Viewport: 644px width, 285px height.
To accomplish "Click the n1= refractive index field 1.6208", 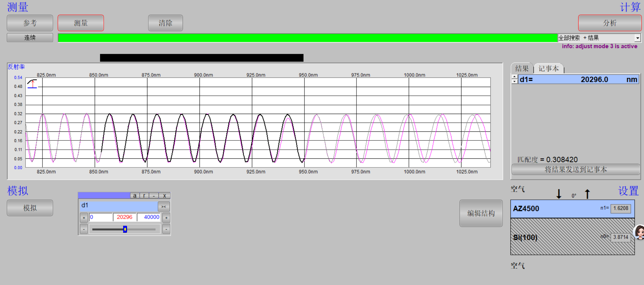I will 620,208.
